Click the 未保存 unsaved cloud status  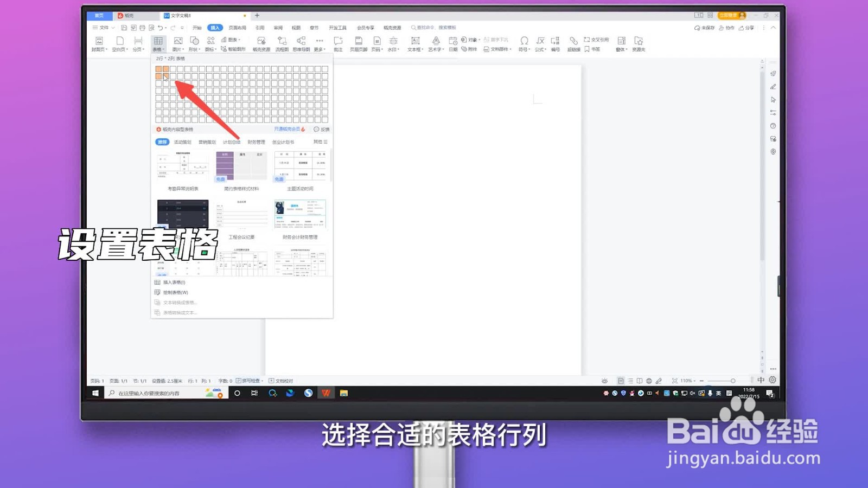(x=704, y=28)
